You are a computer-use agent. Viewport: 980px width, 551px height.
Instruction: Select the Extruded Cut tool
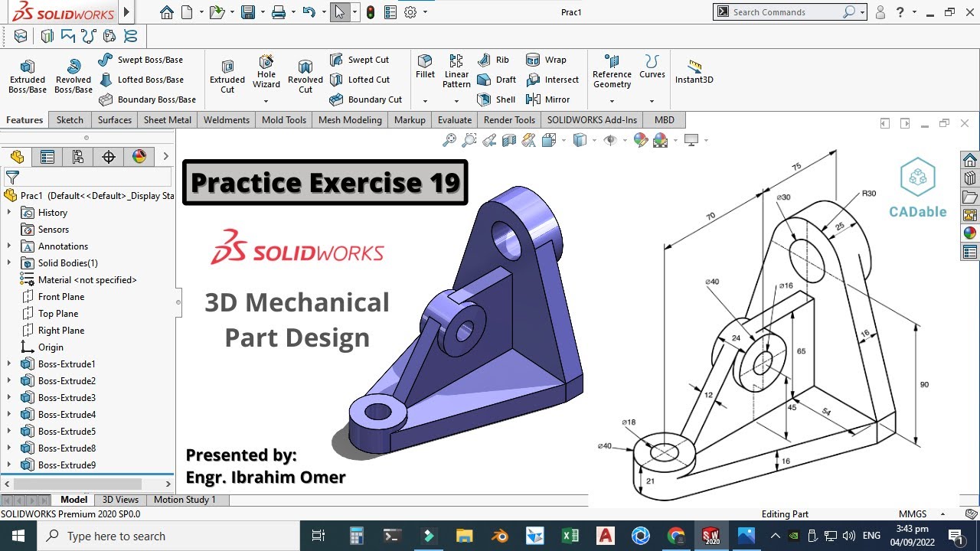click(x=227, y=77)
